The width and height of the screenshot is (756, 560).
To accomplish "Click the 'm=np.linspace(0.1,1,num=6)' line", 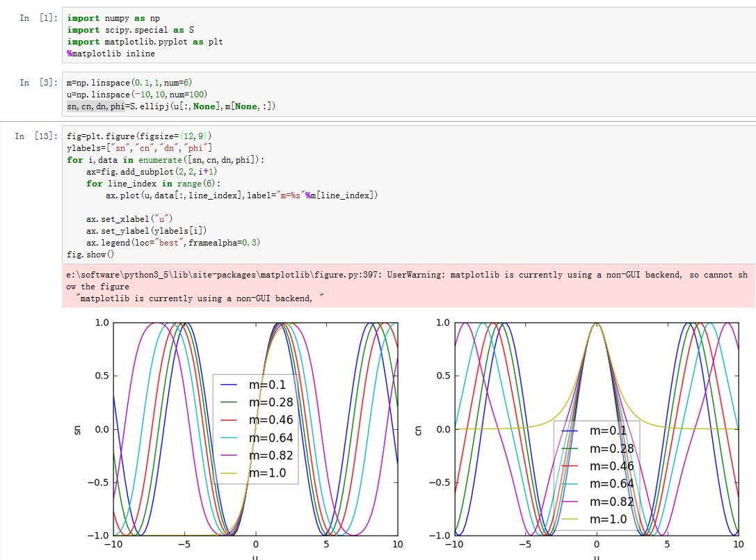I will click(129, 83).
